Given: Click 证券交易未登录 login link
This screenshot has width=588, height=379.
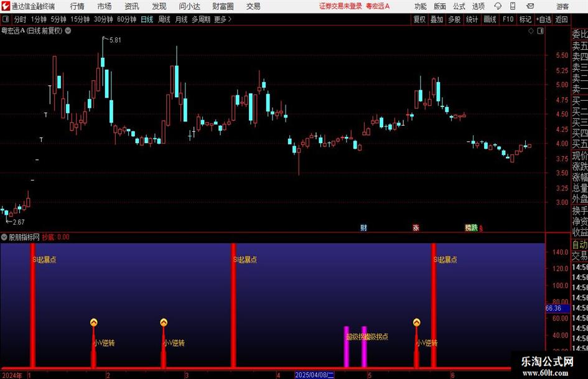Looking at the screenshot, I should (340, 6).
